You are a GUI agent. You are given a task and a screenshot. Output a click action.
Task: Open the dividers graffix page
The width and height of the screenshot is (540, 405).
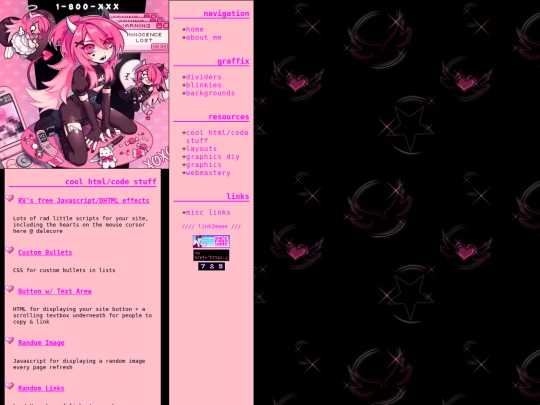[x=204, y=77]
